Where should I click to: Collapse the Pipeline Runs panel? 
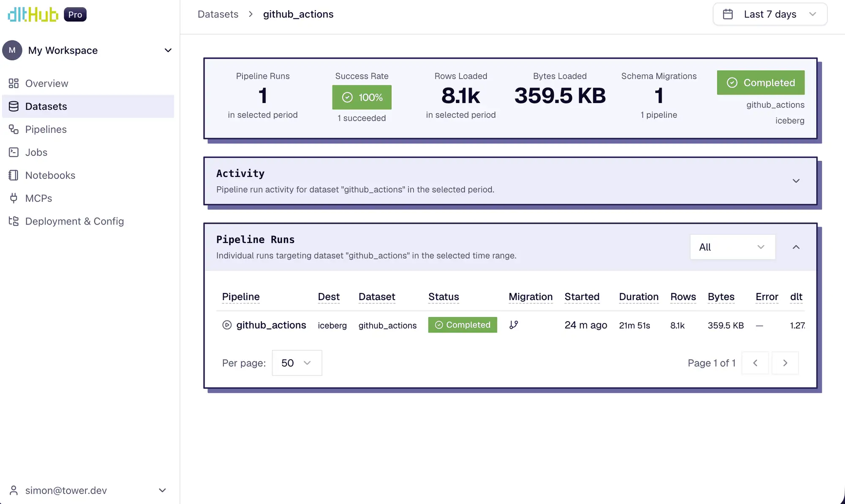(796, 247)
